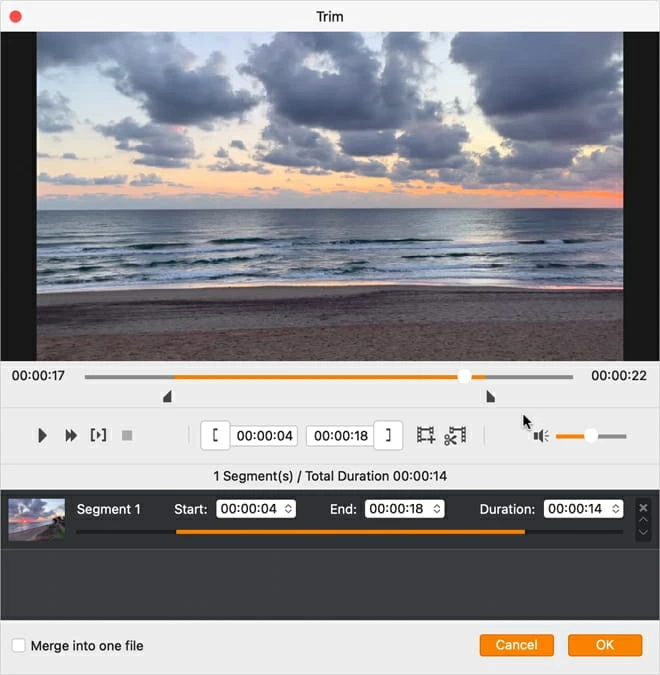Open the Segment 1 Start time stepper
Image resolution: width=660 pixels, height=675 pixels.
[x=289, y=509]
